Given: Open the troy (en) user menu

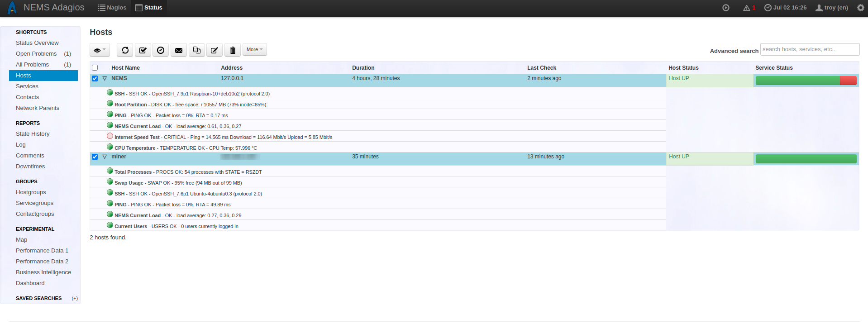Looking at the screenshot, I should point(832,8).
